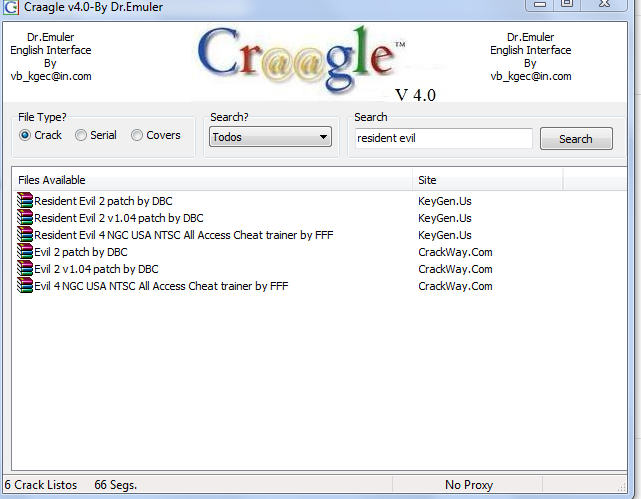The image size is (641, 499).
Task: Click the 6 Crack Listos status text
Action: pyautogui.click(x=40, y=485)
